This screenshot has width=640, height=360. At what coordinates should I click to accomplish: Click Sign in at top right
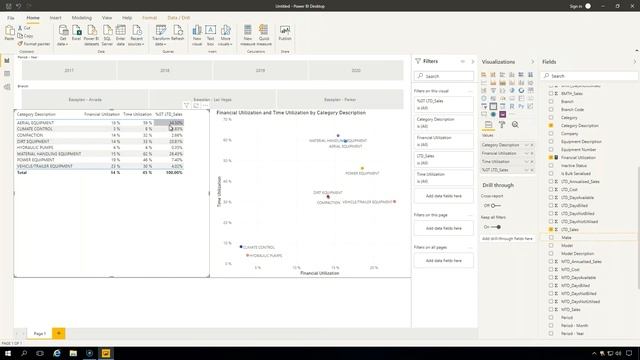pos(576,6)
